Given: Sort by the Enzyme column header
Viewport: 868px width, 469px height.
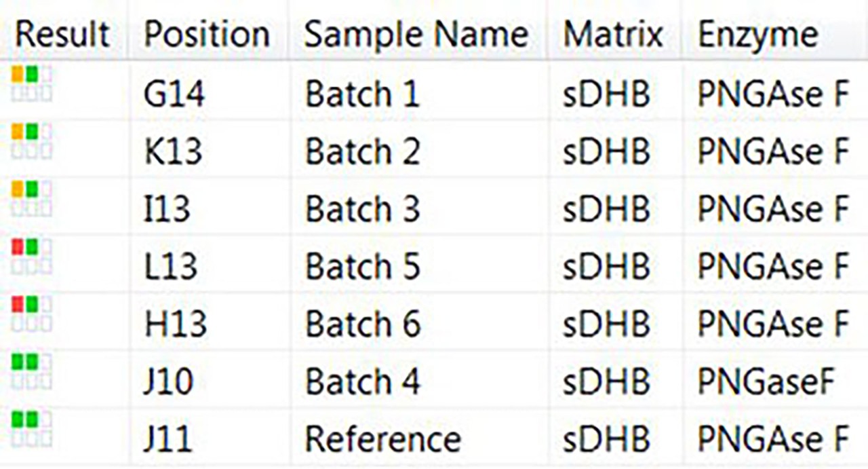Looking at the screenshot, I should point(756,33).
